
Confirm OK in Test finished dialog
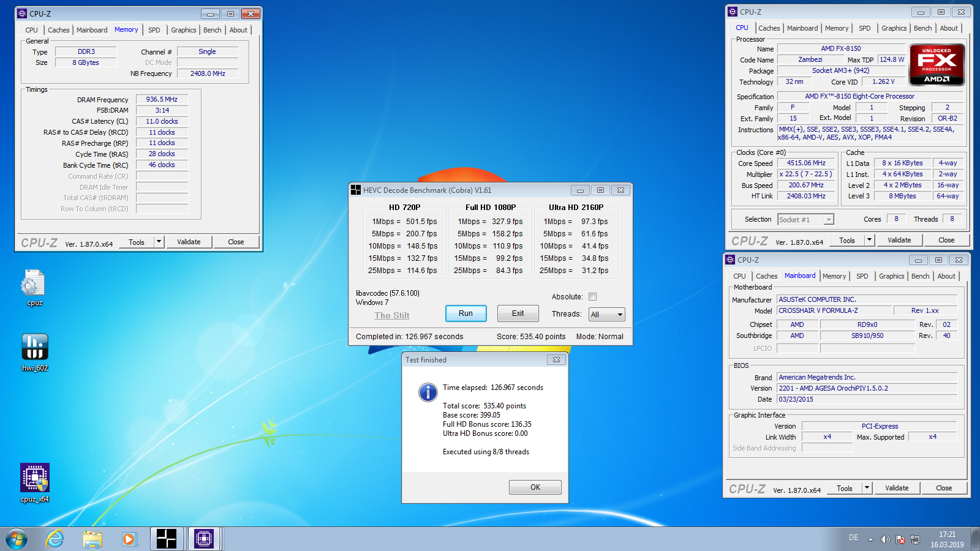[x=535, y=487]
